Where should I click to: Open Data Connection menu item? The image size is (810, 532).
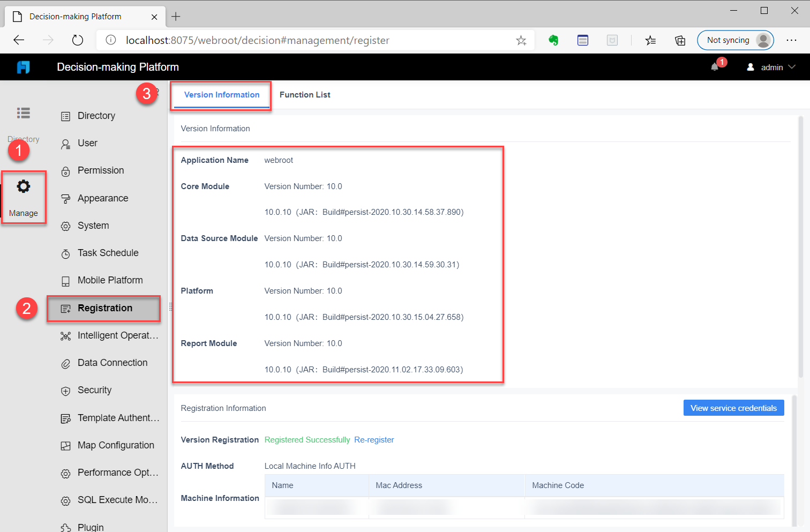tap(112, 363)
